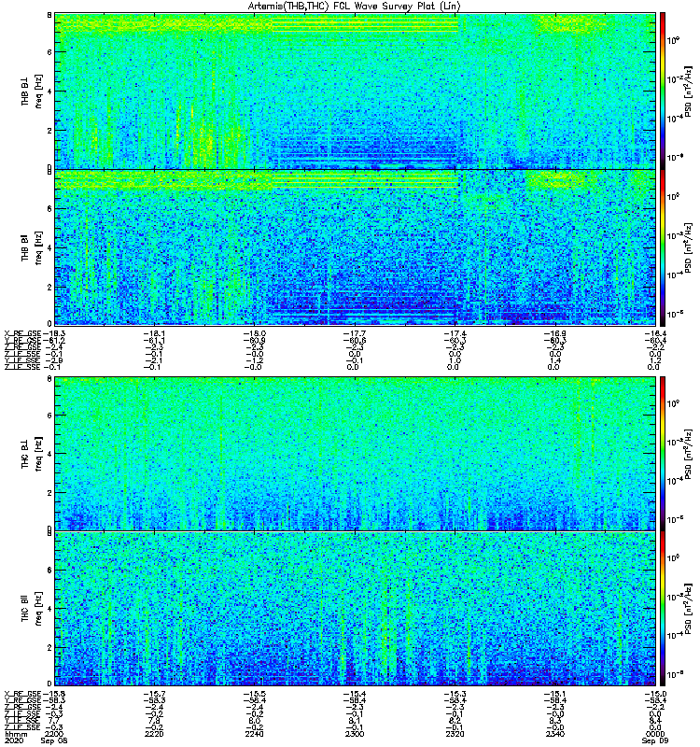Click the 2220 time tick label
Image resolution: width=700 pixels, height=747 pixels.
tap(154, 734)
